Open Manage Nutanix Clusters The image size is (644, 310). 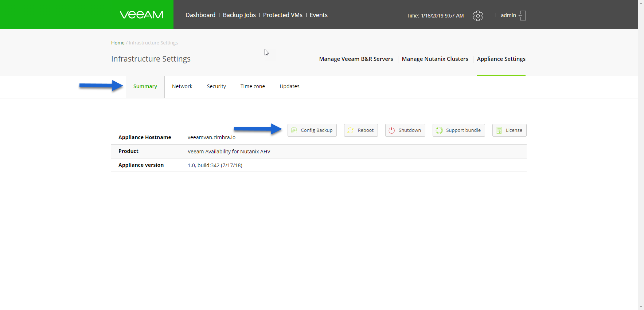[x=435, y=59]
